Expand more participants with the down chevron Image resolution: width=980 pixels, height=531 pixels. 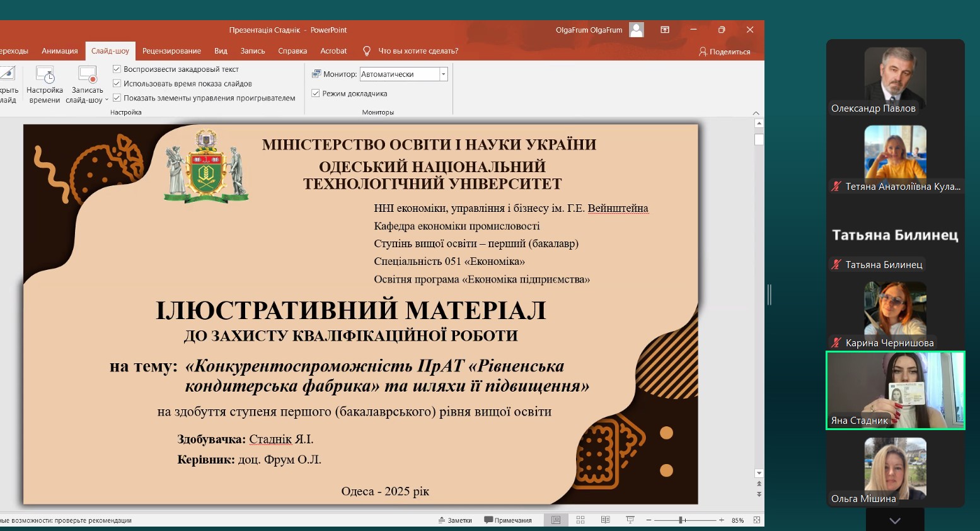(895, 520)
